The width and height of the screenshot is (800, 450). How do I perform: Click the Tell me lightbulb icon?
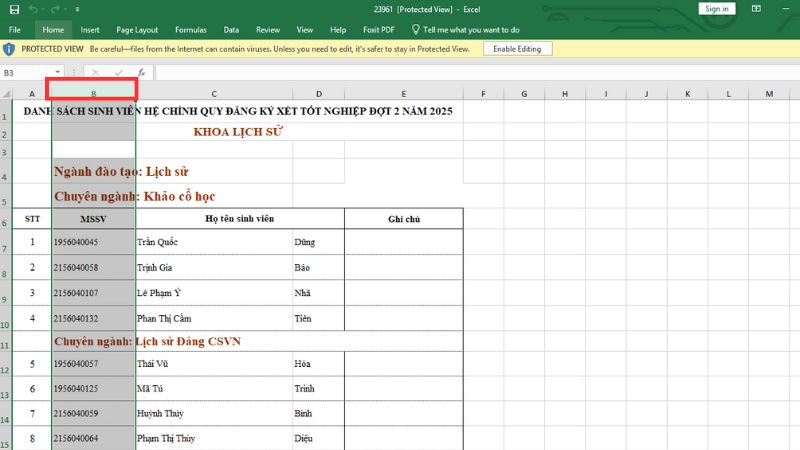tap(416, 30)
